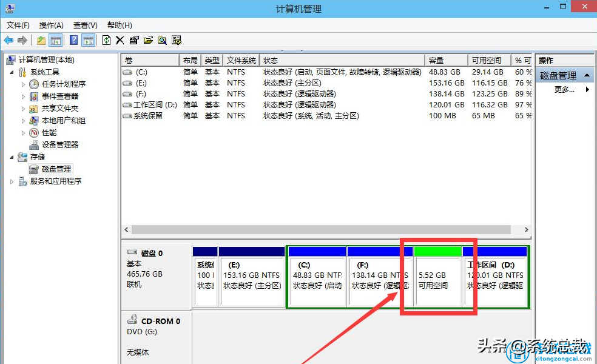The image size is (597, 364).
Task: Select the (F:) 138.14 GB partition block
Action: click(380, 277)
